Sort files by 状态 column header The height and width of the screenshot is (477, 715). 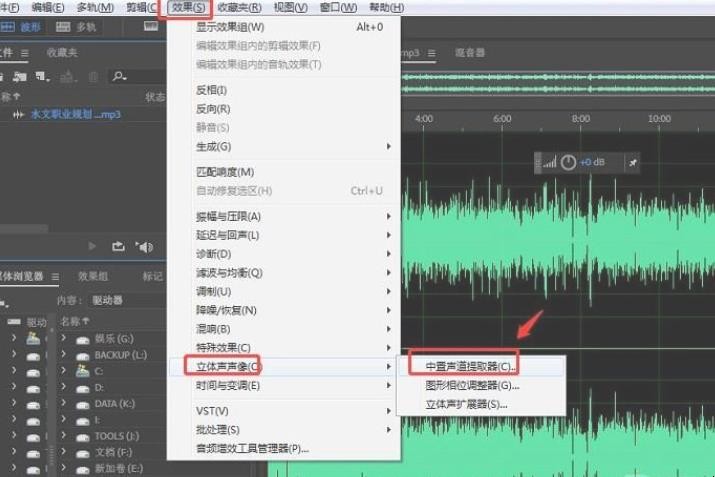pyautogui.click(x=155, y=97)
